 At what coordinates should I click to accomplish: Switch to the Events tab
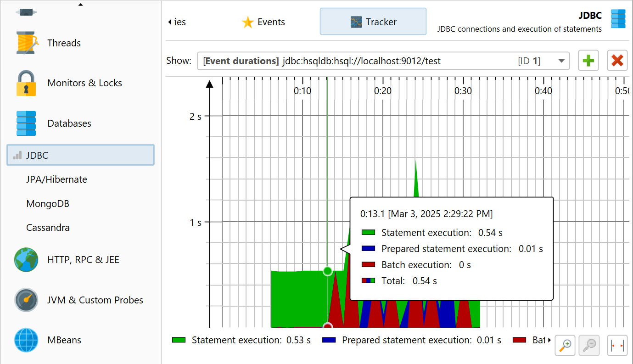click(263, 22)
